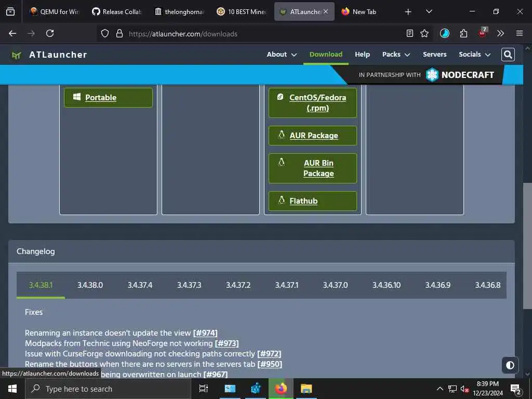Screen dimensions: 532x399
Task: Click the browser forward arrow
Action: pos(31,33)
